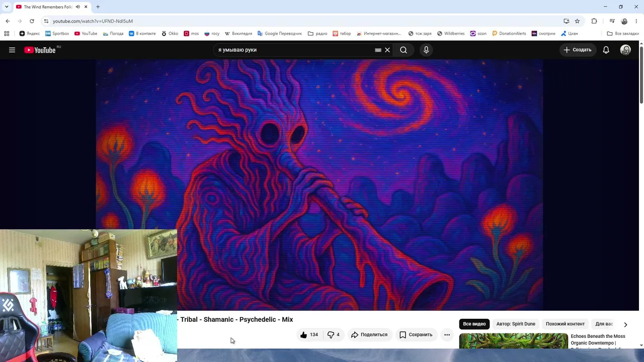This screenshot has width=644, height=362.
Task: Open the YouTube account avatar menu
Action: click(x=625, y=50)
